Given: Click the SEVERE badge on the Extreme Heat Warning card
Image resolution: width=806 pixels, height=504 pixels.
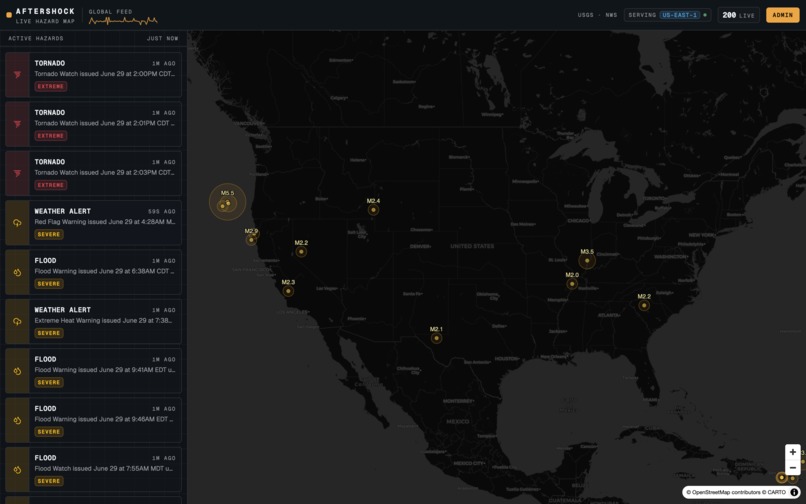Looking at the screenshot, I should pyautogui.click(x=49, y=333).
